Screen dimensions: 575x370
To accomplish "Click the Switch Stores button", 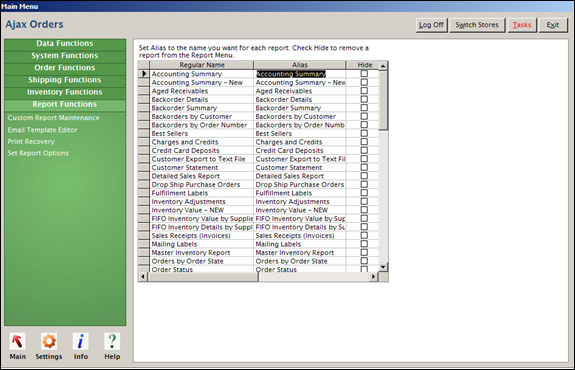I will [x=477, y=25].
